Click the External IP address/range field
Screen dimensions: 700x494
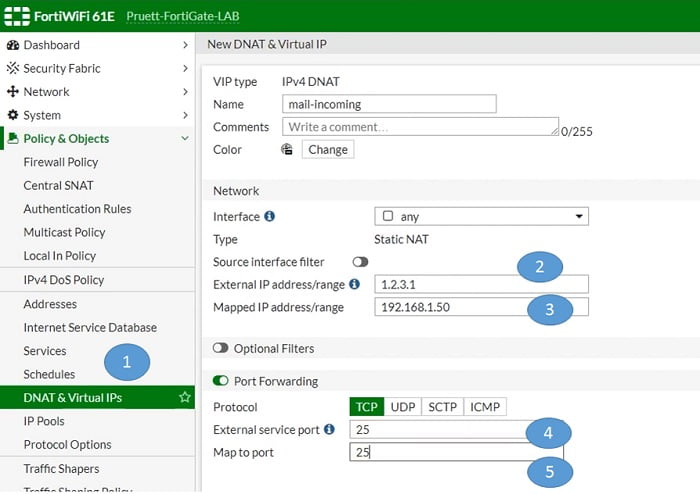point(481,284)
